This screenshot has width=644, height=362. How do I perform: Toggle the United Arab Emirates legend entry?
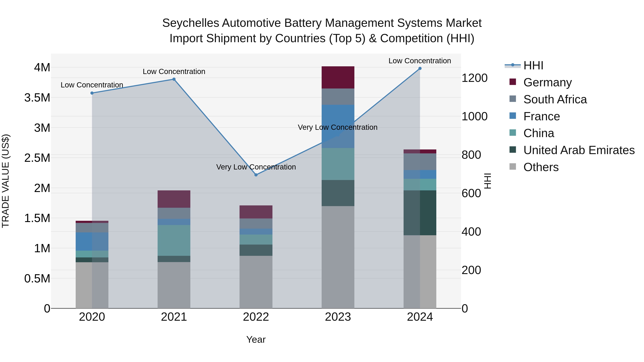click(572, 150)
